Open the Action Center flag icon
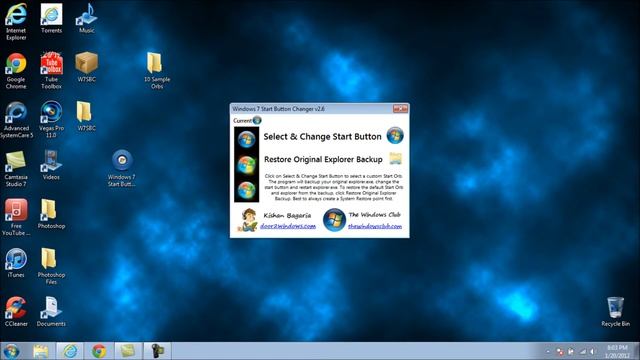The width and height of the screenshot is (640, 360). (x=571, y=351)
